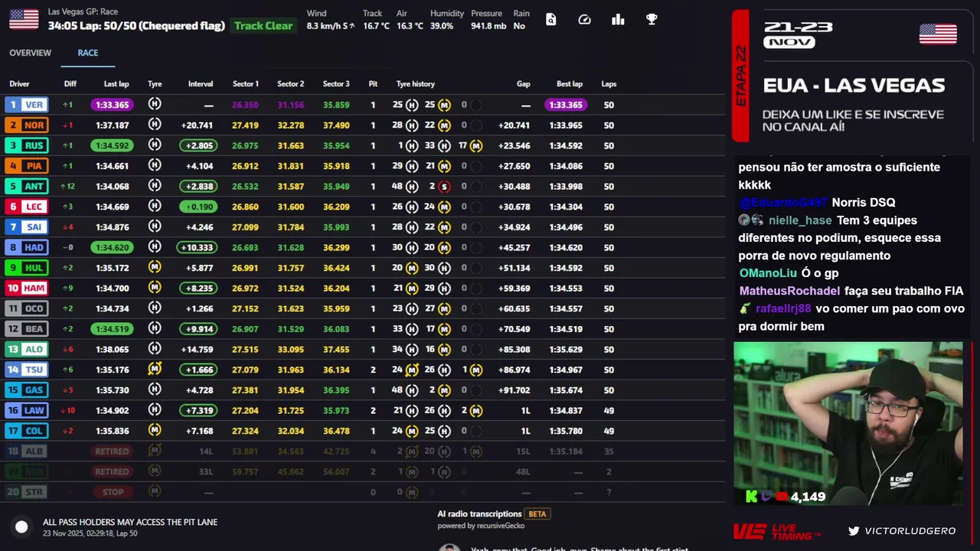This screenshot has height=551, width=980.
Task: Click VER's hard tyre icon in Tyre column
Action: 155,104
